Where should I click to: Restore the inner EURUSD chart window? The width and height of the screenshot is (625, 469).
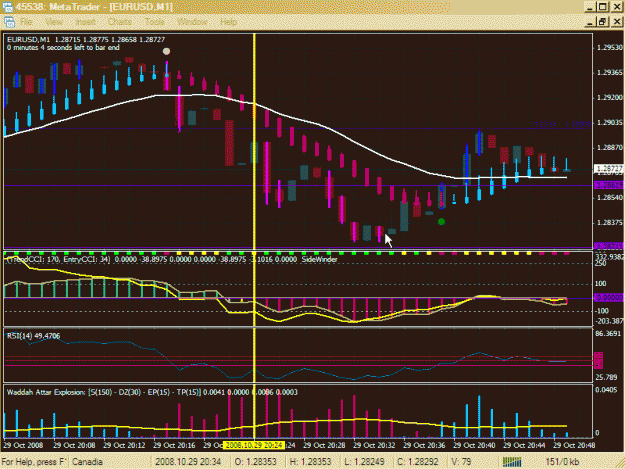pos(602,22)
